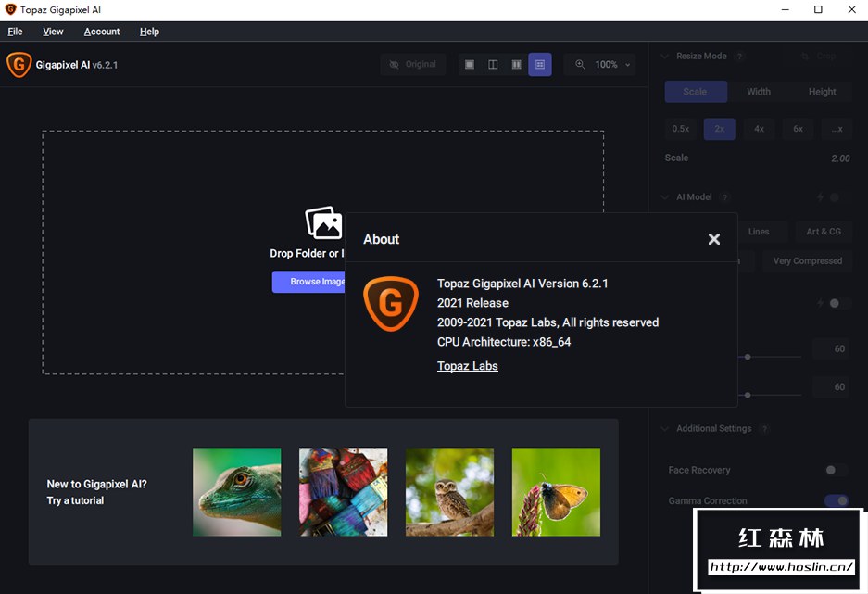The width and height of the screenshot is (868, 594).
Task: Collapse the AI Model section
Action: pyautogui.click(x=665, y=197)
